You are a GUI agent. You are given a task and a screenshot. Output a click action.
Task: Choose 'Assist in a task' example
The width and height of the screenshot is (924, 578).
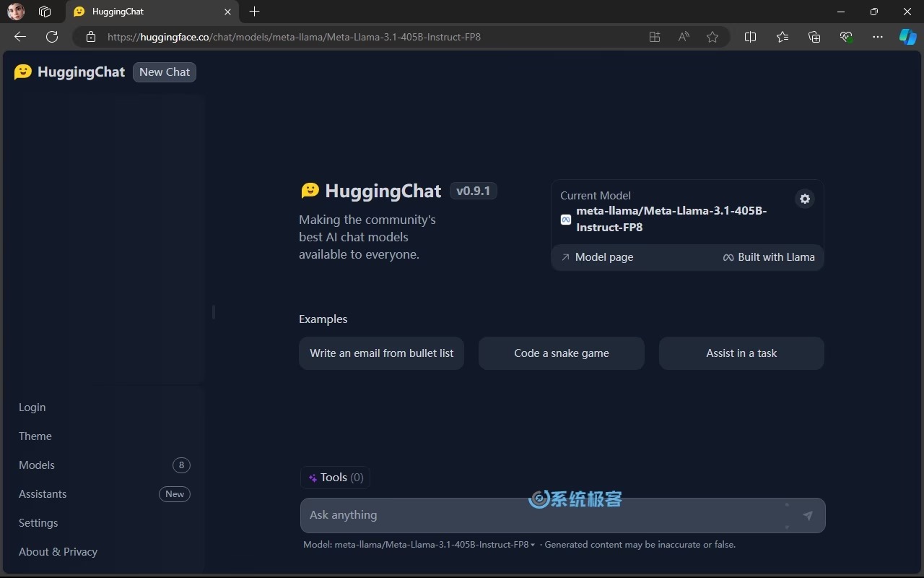pyautogui.click(x=741, y=353)
